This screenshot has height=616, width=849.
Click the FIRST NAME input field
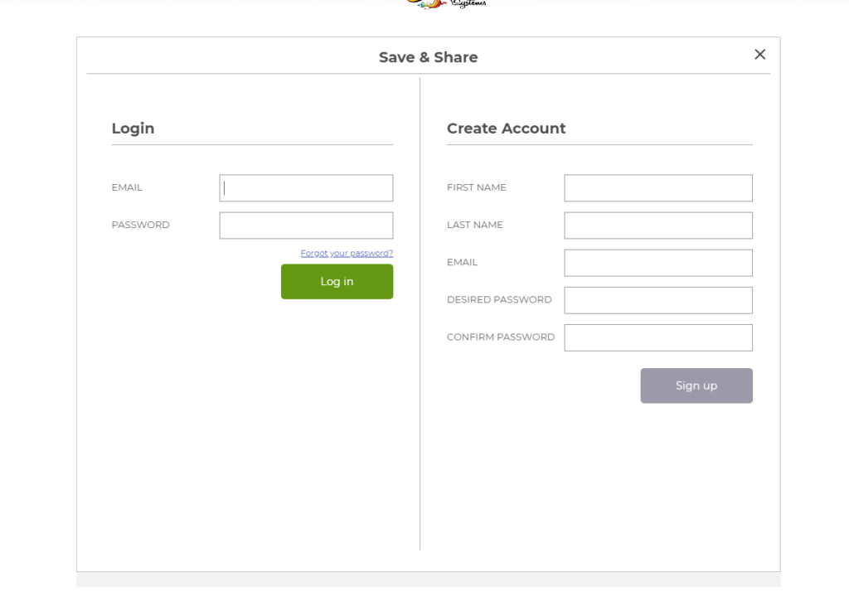pyautogui.click(x=657, y=188)
